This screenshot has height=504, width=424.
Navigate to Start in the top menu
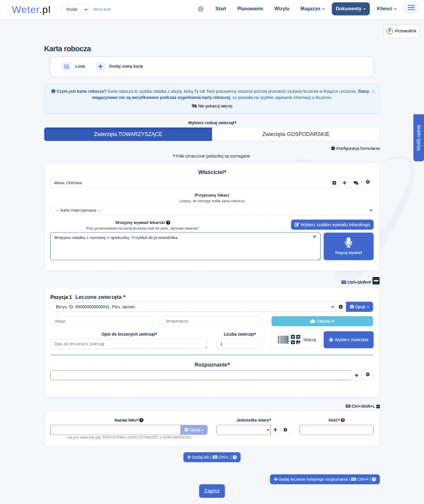pyautogui.click(x=220, y=9)
